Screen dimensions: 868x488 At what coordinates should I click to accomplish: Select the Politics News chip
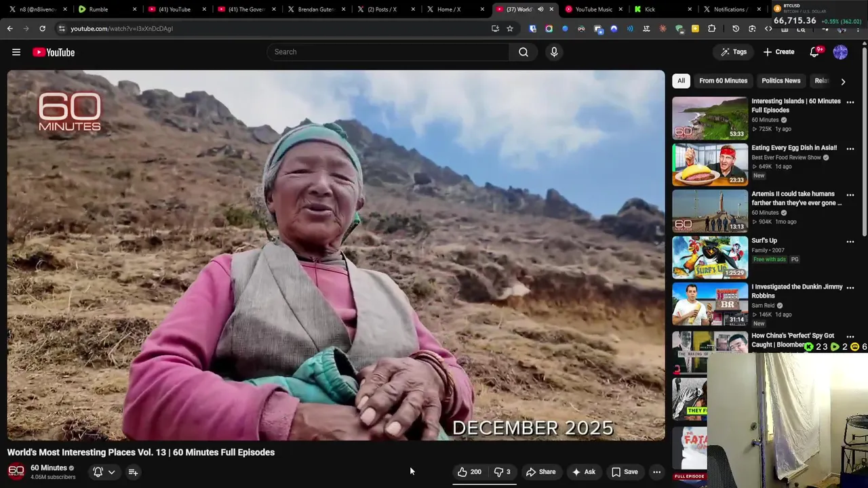781,81
